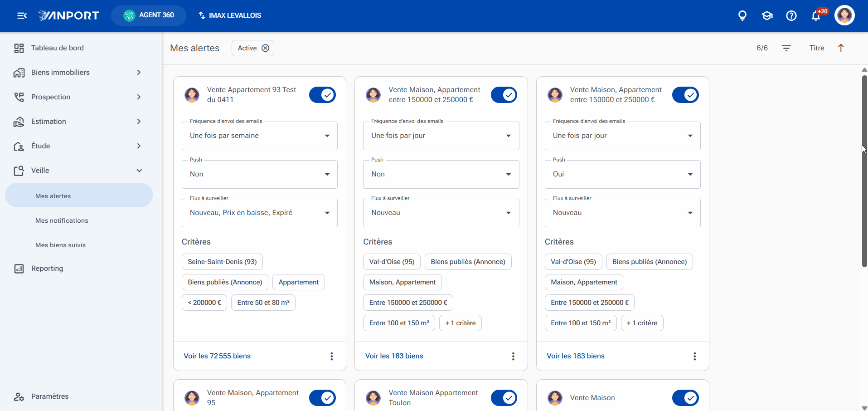Viewport: 868px width, 411px height.
Task: Open the lightbulb ideas icon in the header
Action: pyautogui.click(x=742, y=16)
